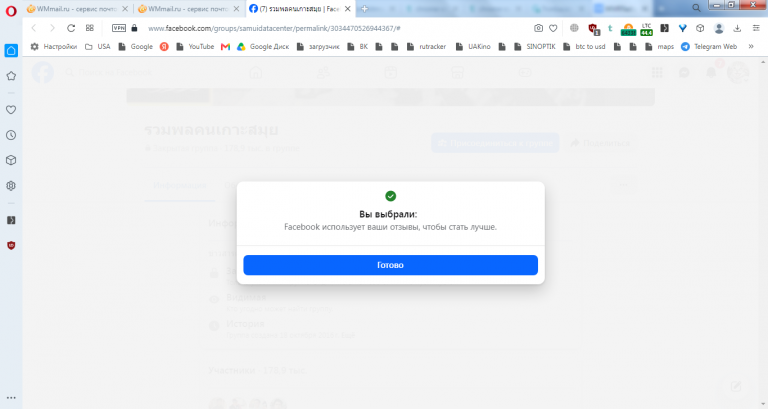Open the BK bookmark
Screen dimensions: 768x409
(x=358, y=47)
